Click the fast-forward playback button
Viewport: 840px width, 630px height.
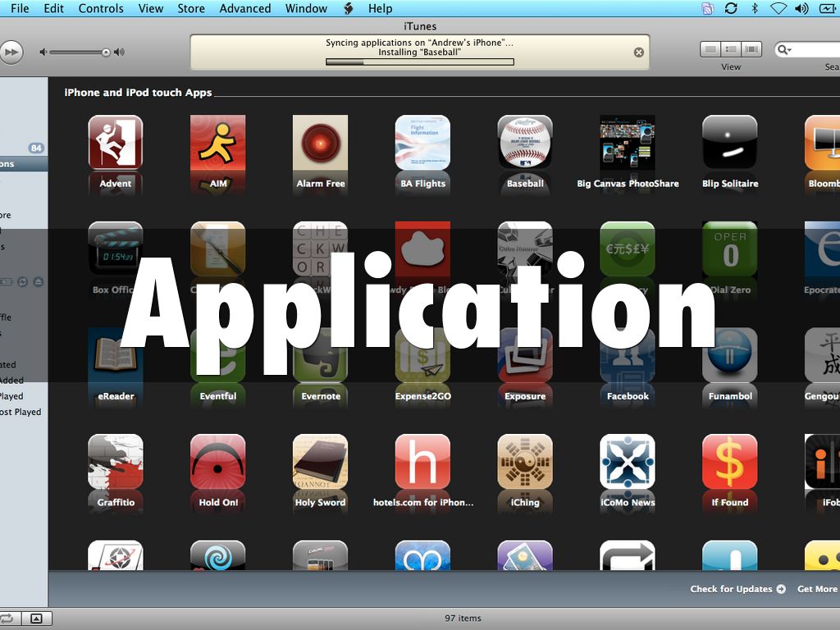tap(11, 52)
